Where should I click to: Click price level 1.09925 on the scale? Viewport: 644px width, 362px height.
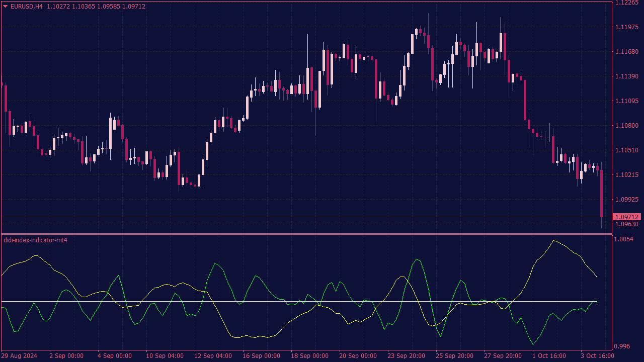[x=627, y=200]
